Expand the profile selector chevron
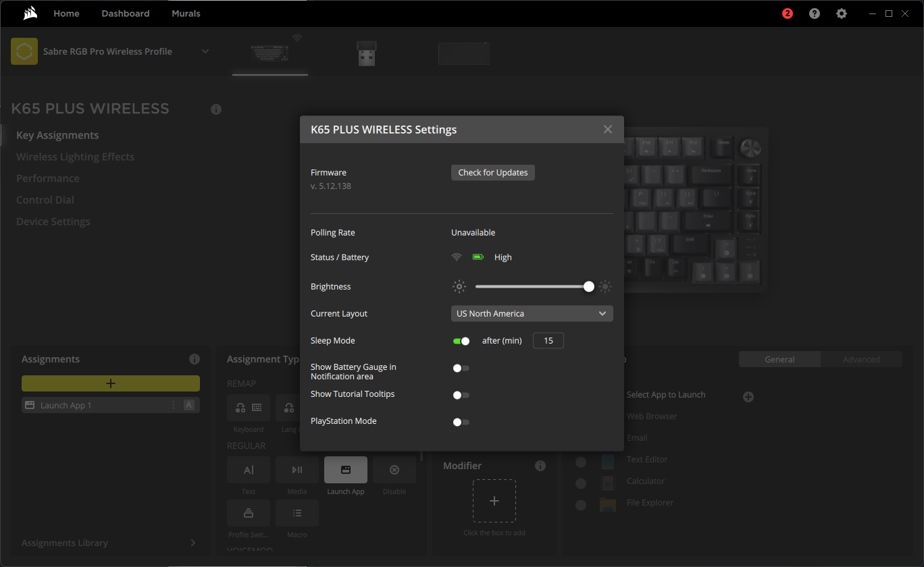The image size is (924, 567). point(205,51)
